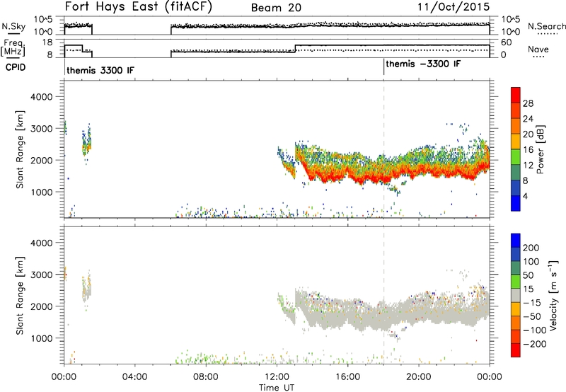This screenshot has height=392, width=566.
Task: Click the '60' Nave axis tick
Action: point(506,42)
